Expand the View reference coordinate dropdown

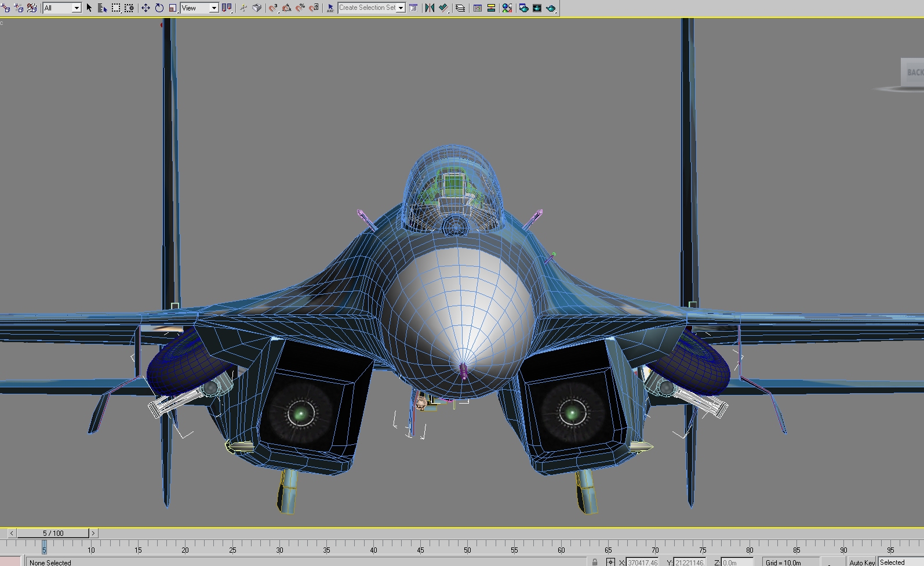(x=199, y=8)
